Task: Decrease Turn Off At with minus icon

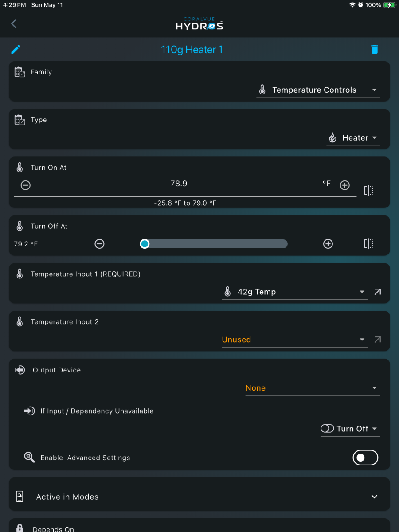Action: coord(100,244)
